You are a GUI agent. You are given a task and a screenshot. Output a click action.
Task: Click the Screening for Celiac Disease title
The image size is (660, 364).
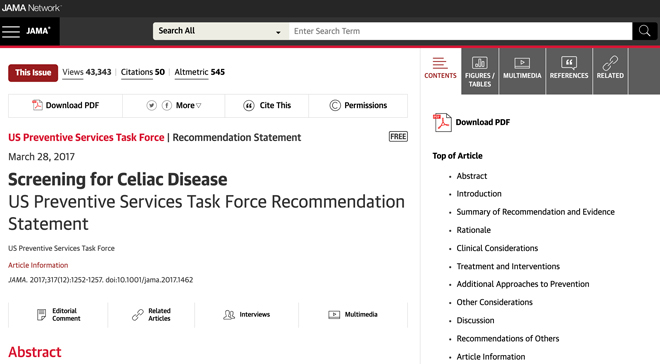[117, 179]
